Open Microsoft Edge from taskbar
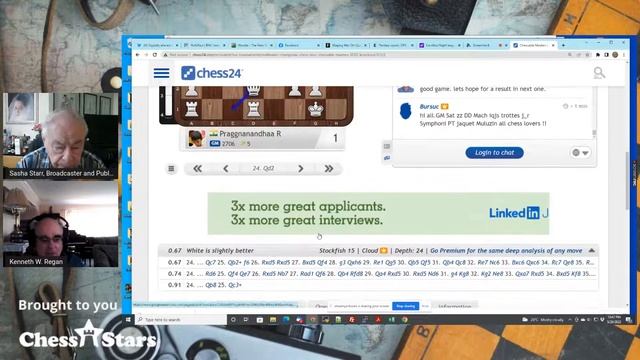Viewport: 640px width, 360px height. 286,320
